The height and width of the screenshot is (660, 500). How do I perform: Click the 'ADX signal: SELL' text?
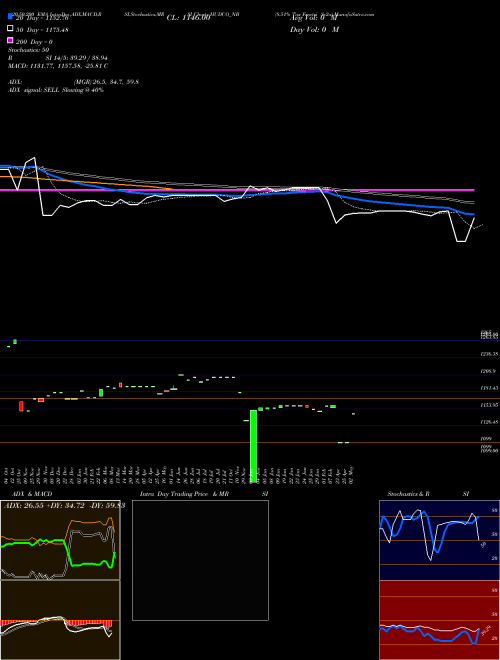click(x=34, y=90)
